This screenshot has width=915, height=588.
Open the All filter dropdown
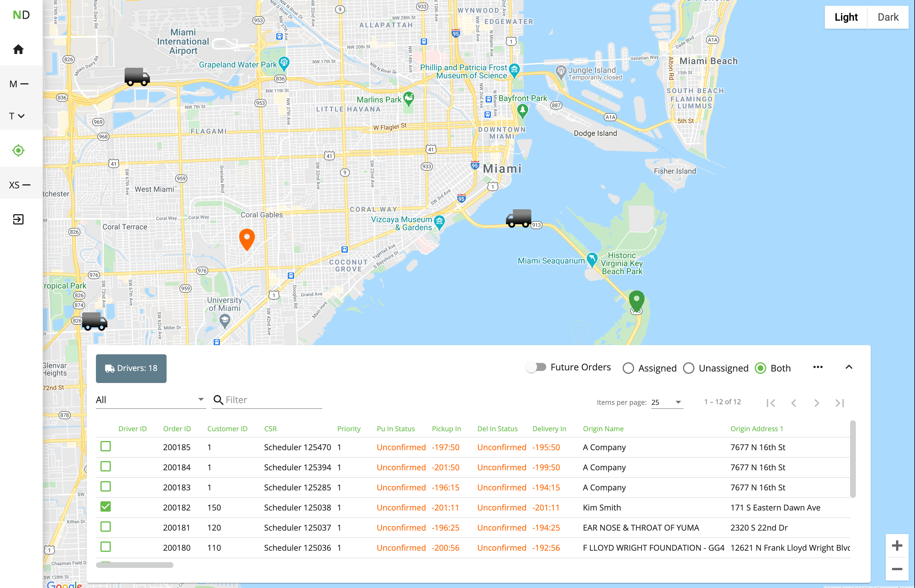pos(150,399)
